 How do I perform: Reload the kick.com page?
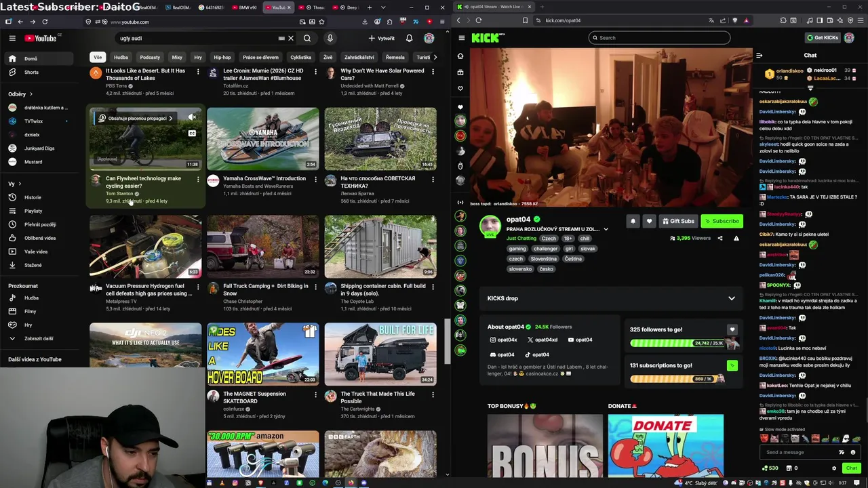coord(479,20)
